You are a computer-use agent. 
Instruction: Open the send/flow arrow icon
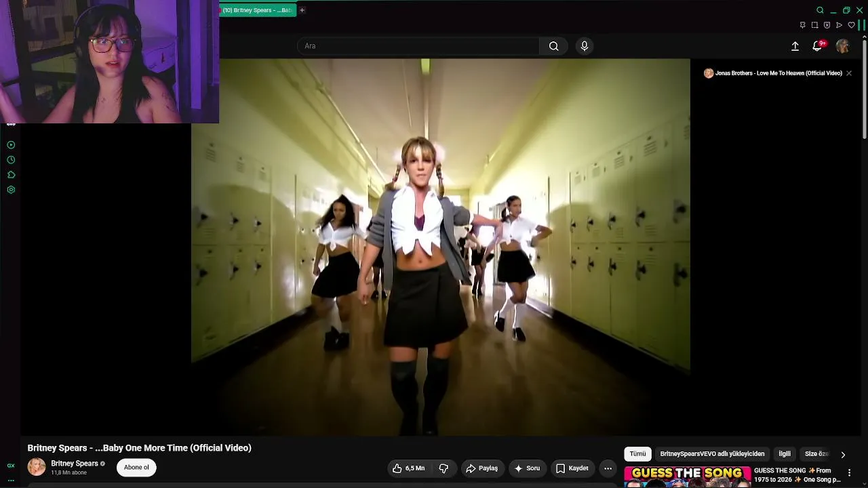839,25
